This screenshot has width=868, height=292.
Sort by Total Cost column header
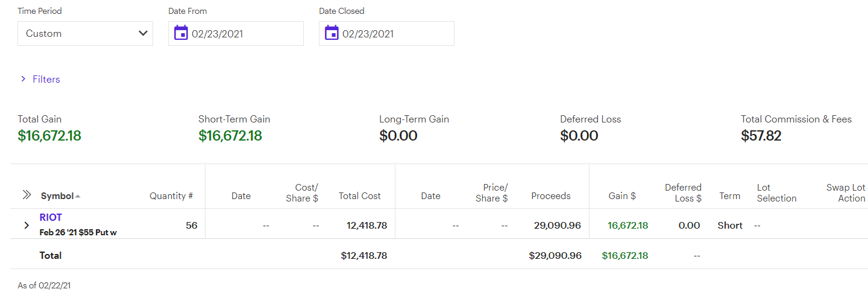(360, 195)
